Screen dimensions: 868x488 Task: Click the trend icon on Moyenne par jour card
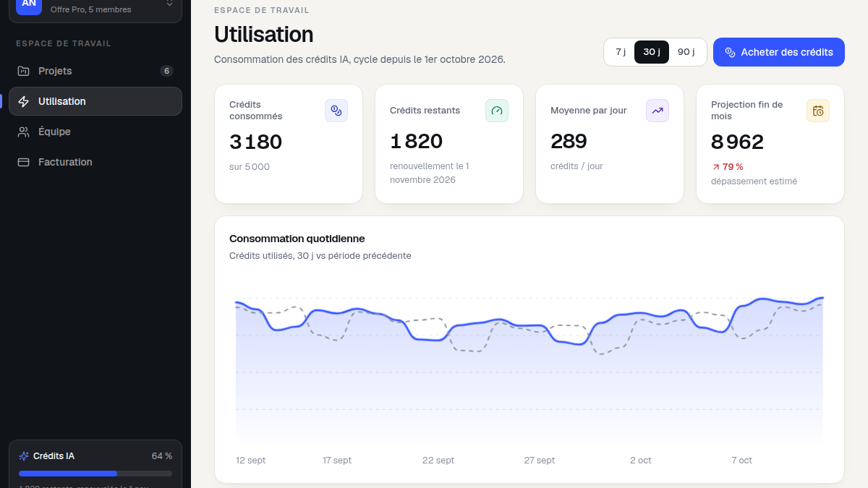tap(658, 111)
